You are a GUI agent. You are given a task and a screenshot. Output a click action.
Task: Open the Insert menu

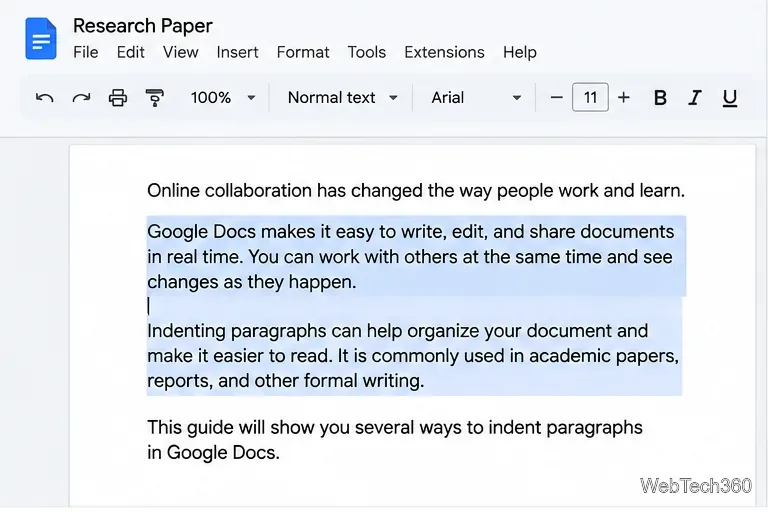238,52
